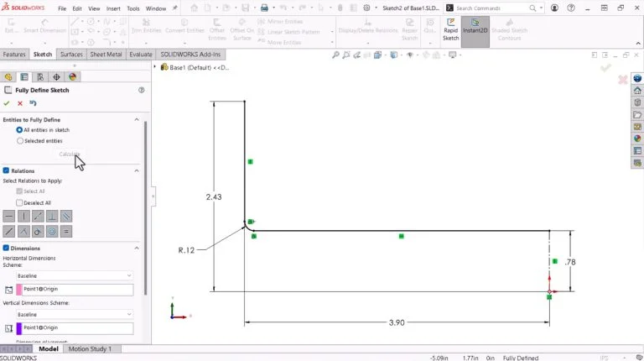Viewport: 644px width, 361px height.
Task: Click the Instant2D toolbar button
Action: 475,31
